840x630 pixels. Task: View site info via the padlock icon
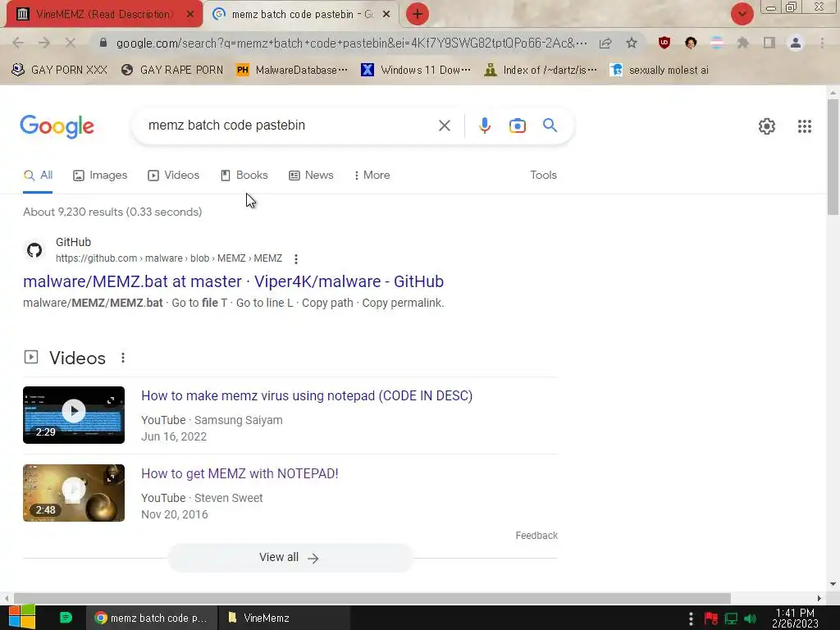click(103, 43)
